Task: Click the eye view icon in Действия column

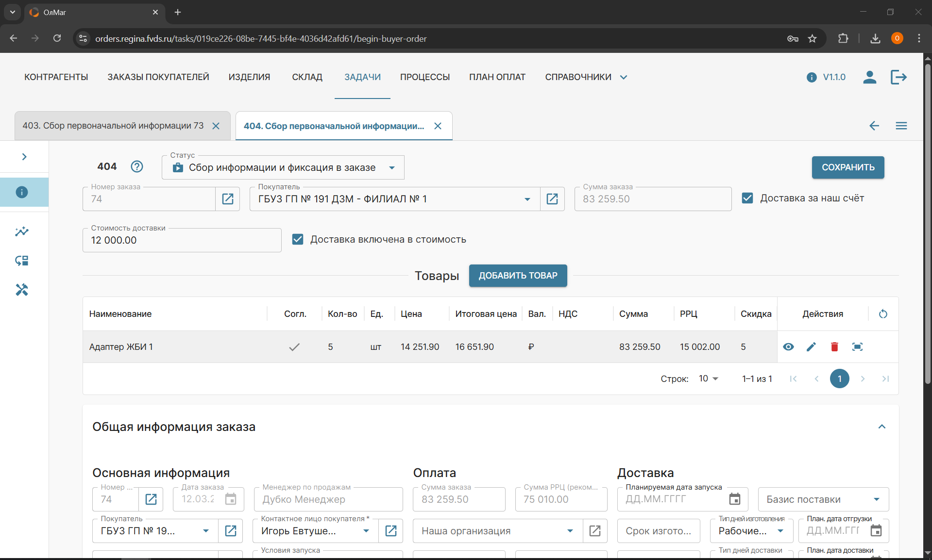Action: (x=788, y=346)
